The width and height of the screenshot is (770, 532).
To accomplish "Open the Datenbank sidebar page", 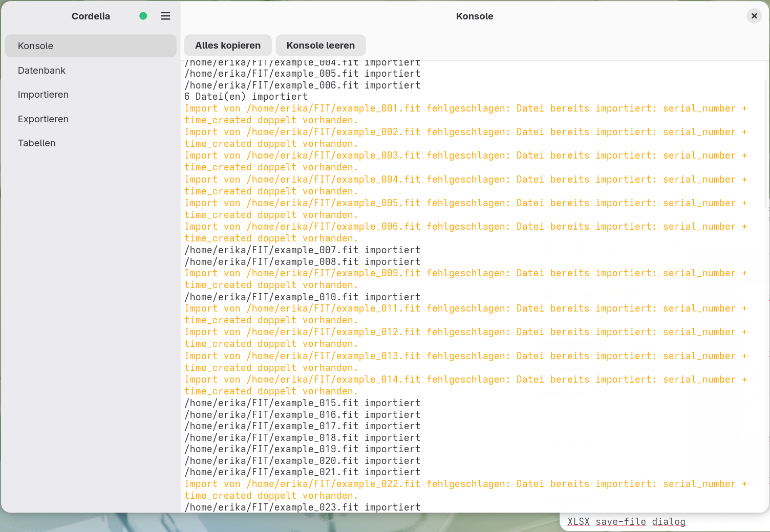I will pyautogui.click(x=91, y=71).
